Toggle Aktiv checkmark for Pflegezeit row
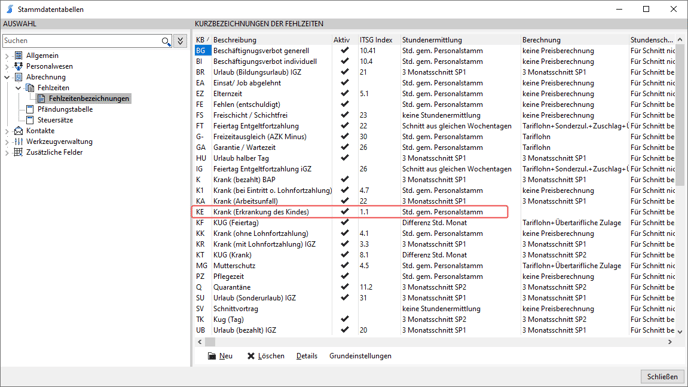Screen dimensions: 688x387 344,276
